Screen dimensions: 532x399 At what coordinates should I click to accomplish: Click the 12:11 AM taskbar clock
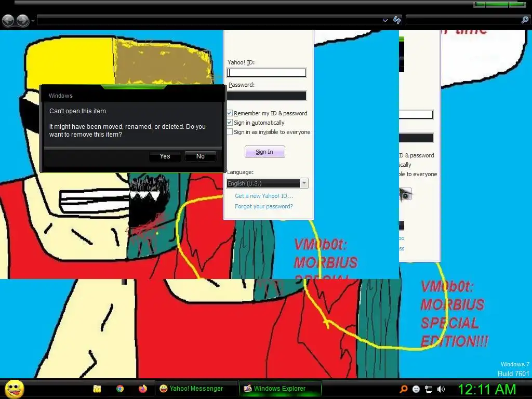click(487, 389)
